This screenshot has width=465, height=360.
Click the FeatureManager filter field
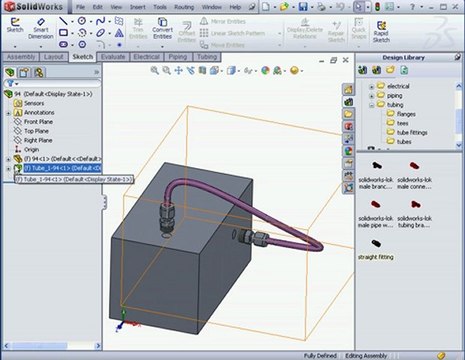tap(52, 83)
